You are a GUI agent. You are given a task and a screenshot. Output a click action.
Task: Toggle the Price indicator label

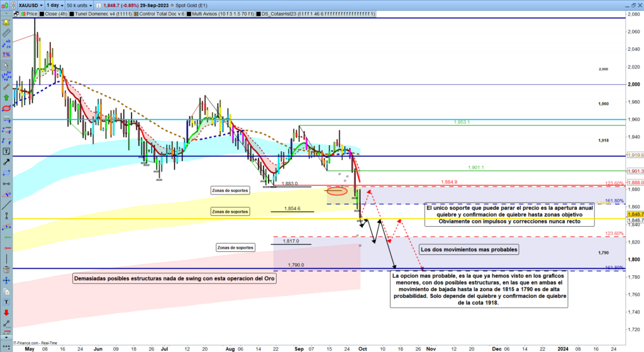point(31,13)
